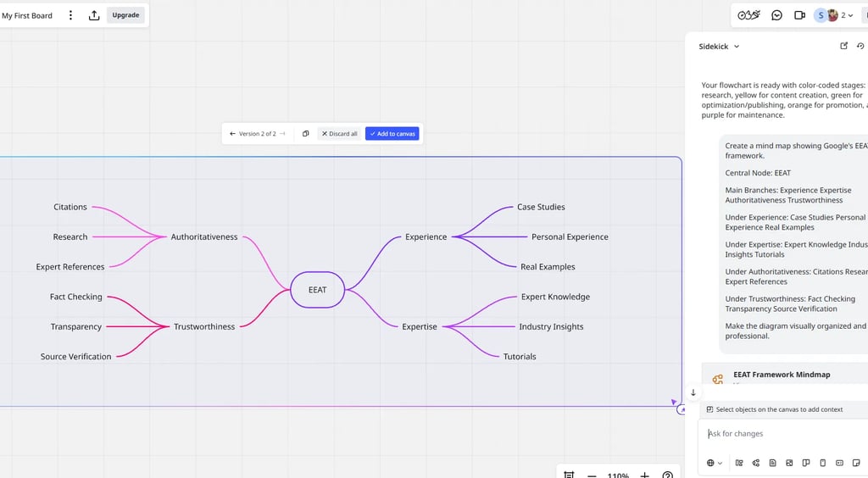The image size is (868, 478).
Task: Select the diagram format icon in chat bar
Action: click(739, 463)
